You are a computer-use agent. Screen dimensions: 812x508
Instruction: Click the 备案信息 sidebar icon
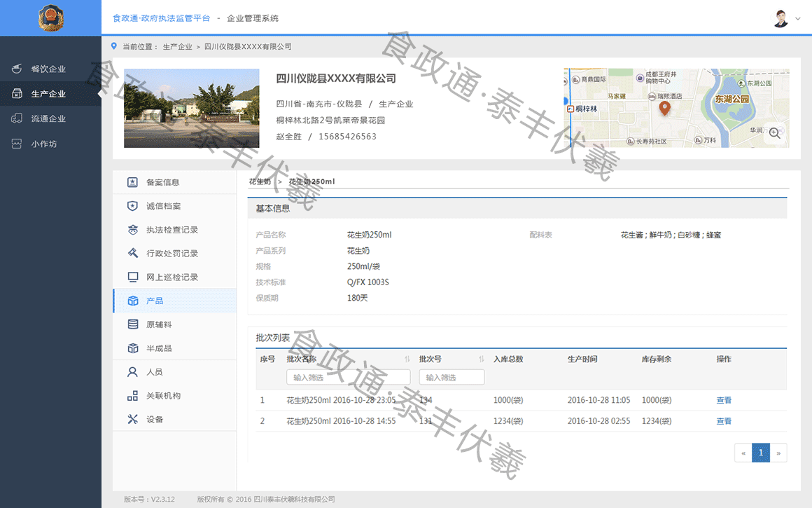pyautogui.click(x=132, y=182)
